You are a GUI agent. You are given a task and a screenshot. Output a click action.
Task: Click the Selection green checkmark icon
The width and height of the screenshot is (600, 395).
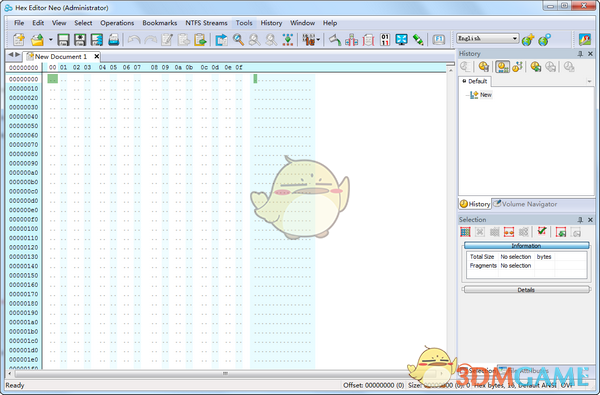542,231
